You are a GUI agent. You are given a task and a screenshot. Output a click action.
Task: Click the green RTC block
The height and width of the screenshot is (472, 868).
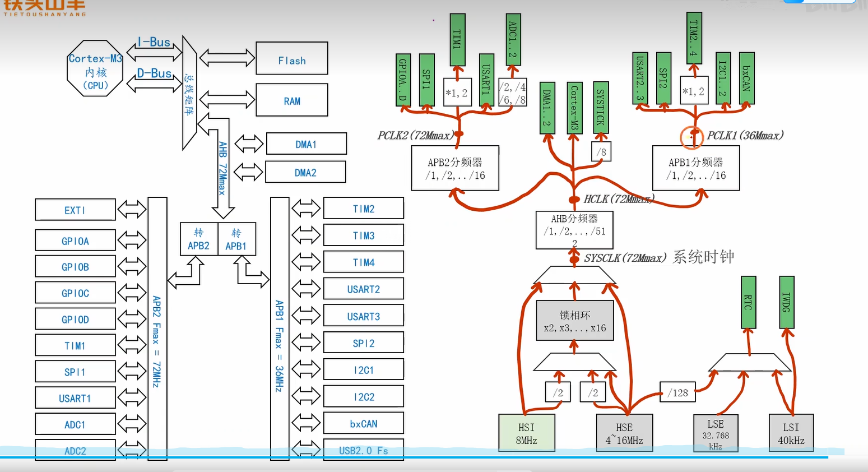click(x=748, y=302)
